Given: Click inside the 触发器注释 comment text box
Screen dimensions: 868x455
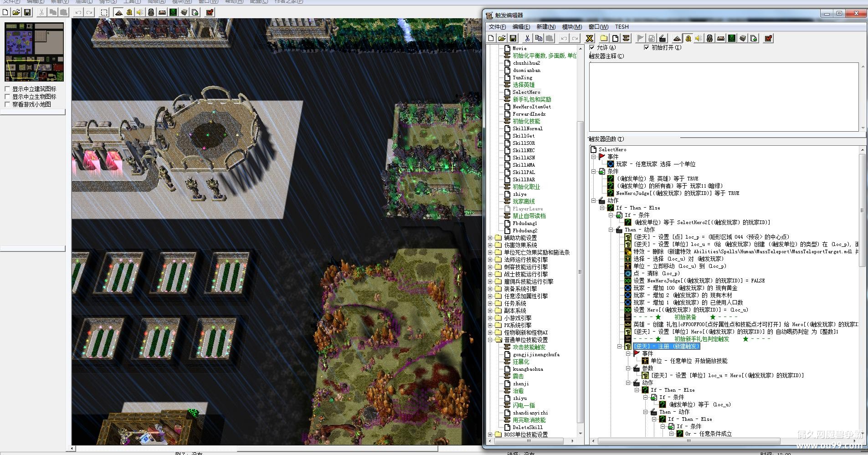Looking at the screenshot, I should [x=724, y=97].
